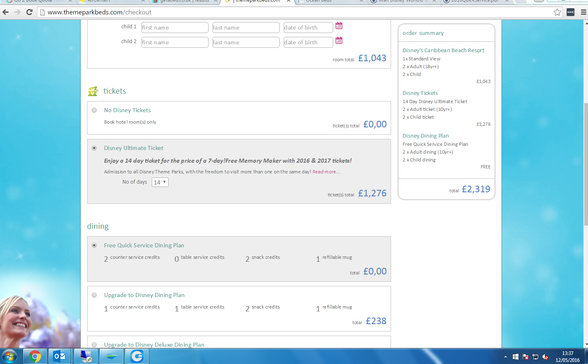Image resolution: width=588 pixels, height=364 pixels.
Task: Click the child 2 first name field
Action: (x=175, y=42)
